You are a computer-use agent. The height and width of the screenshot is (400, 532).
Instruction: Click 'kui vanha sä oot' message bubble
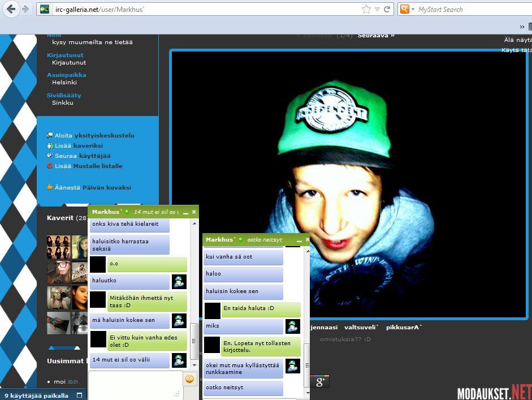tap(243, 257)
